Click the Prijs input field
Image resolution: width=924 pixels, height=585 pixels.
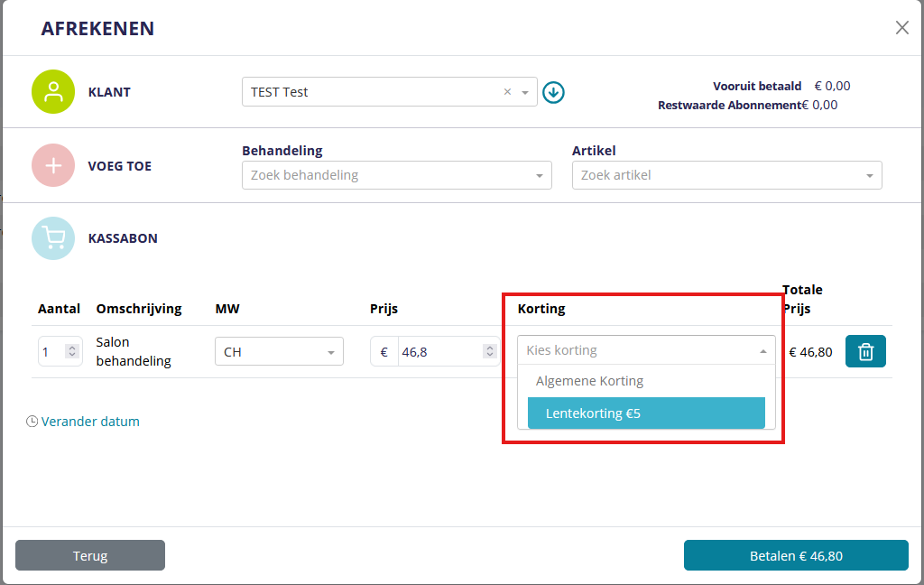(x=440, y=352)
